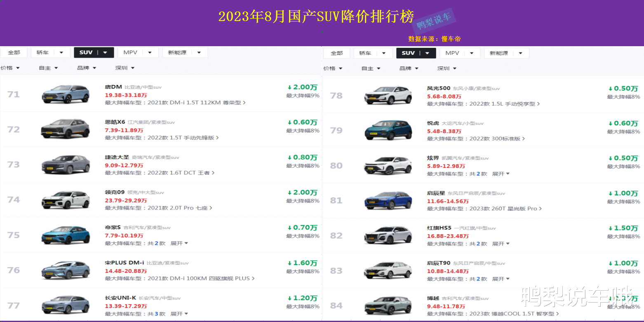Click the 唐DM car thumbnail
Viewport: 644px width, 322px height.
[x=66, y=94]
